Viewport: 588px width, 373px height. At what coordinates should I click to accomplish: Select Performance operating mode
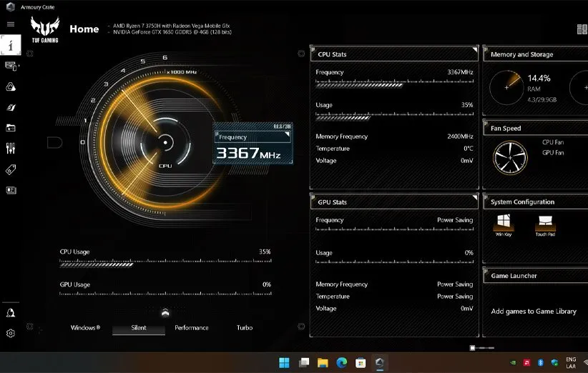pyautogui.click(x=192, y=328)
